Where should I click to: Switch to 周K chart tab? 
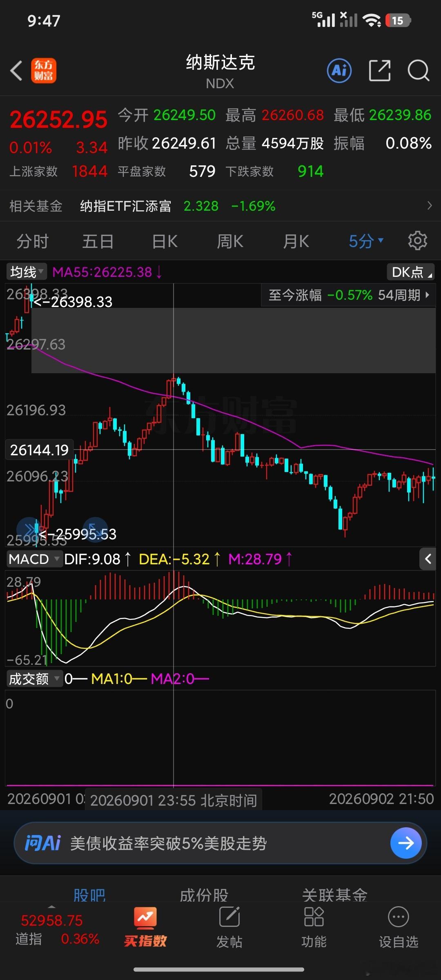point(230,241)
